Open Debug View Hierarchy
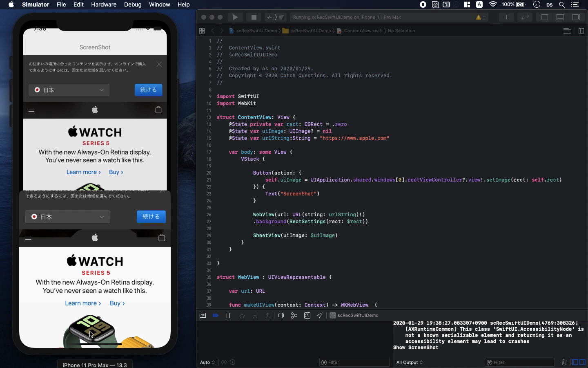 pos(281,315)
